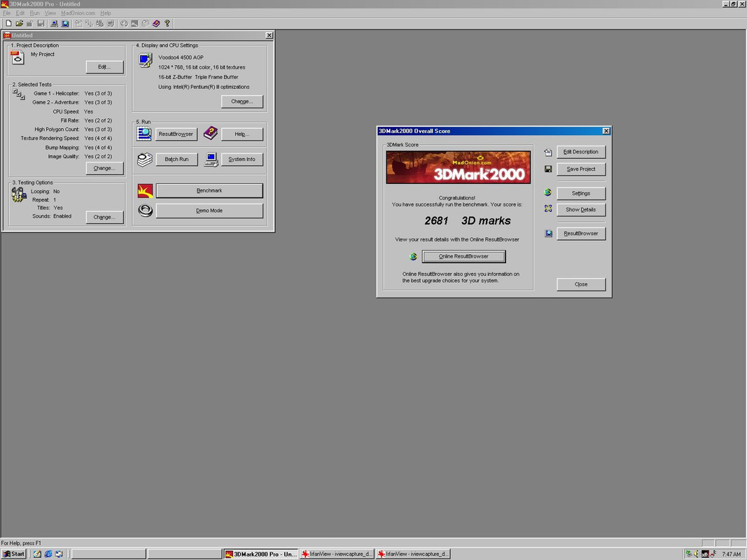Screen dimensions: 747x560
Task: Click the Save floppy disk toolbar icon
Action: [41, 23]
